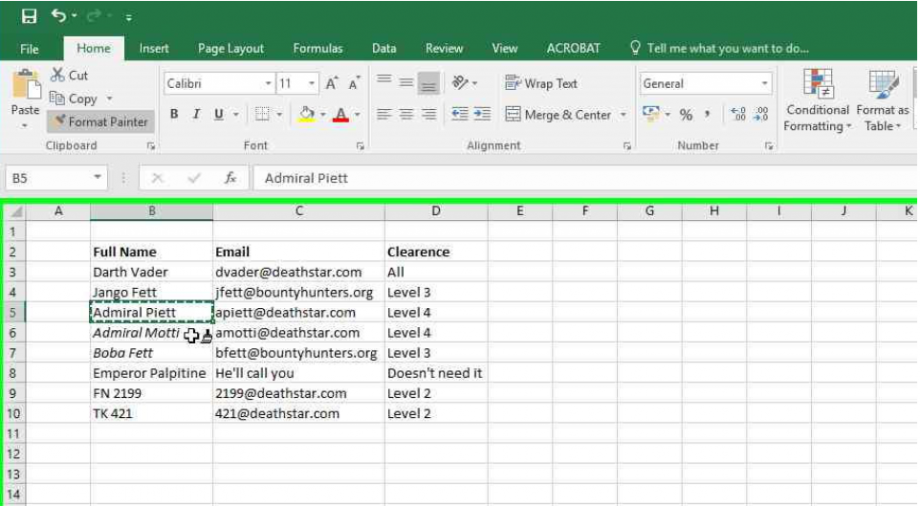The width and height of the screenshot is (920, 506).
Task: Apply the red font color
Action: 340,114
